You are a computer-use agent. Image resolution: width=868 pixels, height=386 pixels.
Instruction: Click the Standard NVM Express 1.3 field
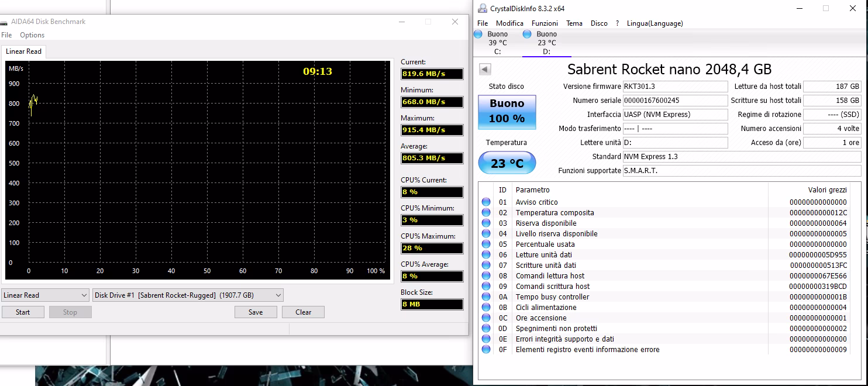pyautogui.click(x=742, y=157)
